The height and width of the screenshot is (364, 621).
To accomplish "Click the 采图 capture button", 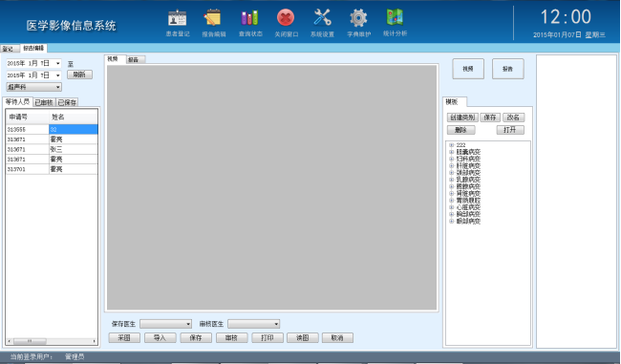I will pos(124,338).
